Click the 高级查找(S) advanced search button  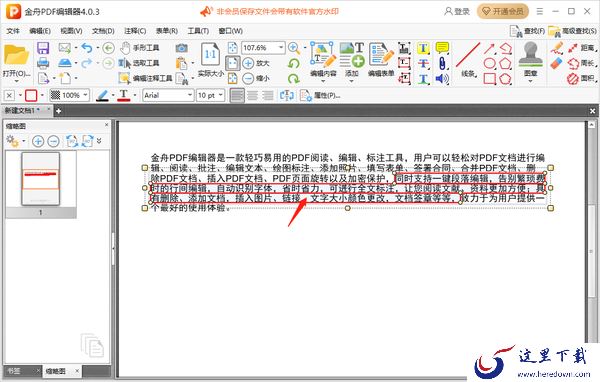pos(572,31)
